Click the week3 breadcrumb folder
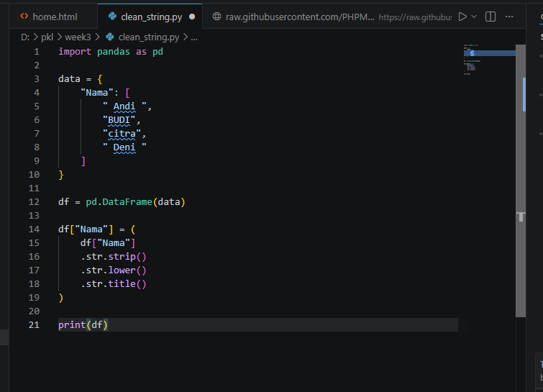The image size is (543, 392). (78, 37)
